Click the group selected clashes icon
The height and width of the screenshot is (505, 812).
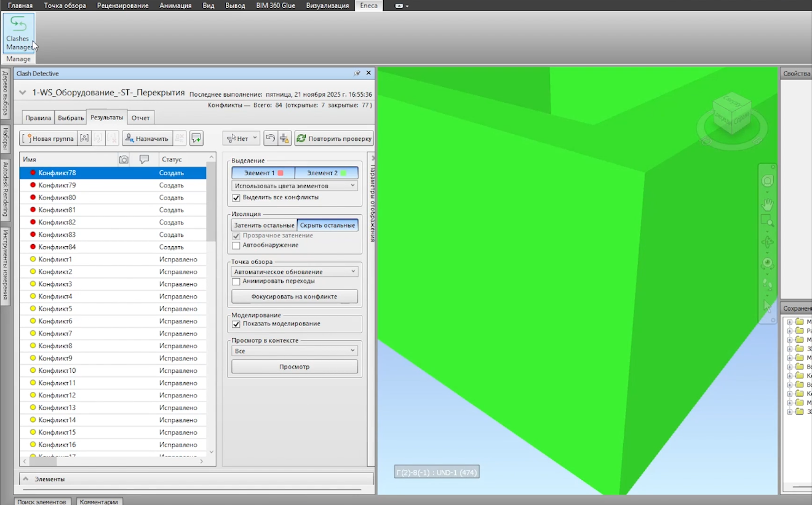pyautogui.click(x=85, y=138)
